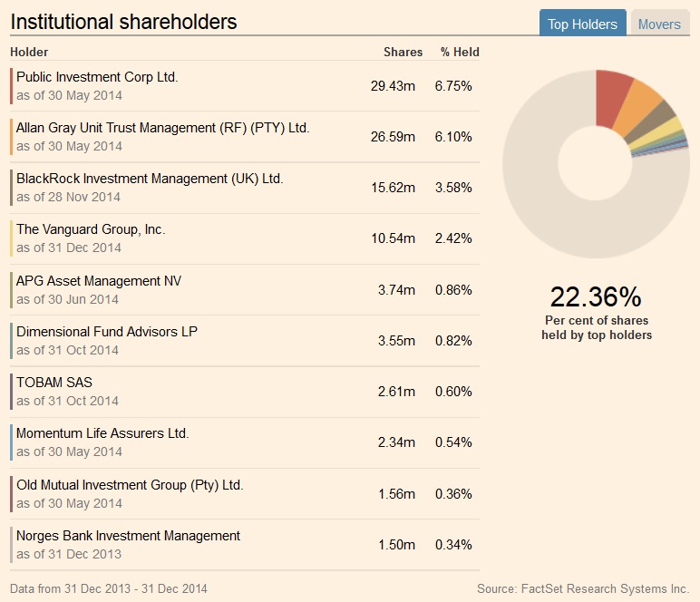Viewport: 700px width, 602px height.
Task: Select Norges Bank Investment Management row
Action: pos(128,536)
